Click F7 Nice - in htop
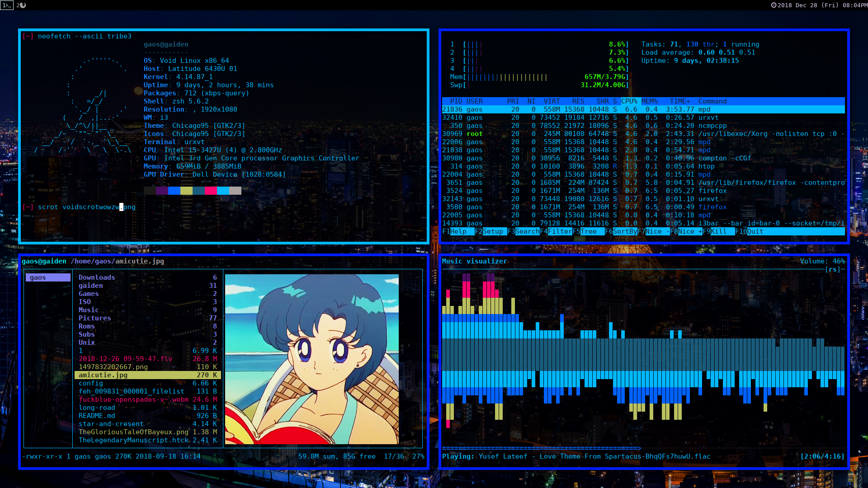 tap(654, 231)
